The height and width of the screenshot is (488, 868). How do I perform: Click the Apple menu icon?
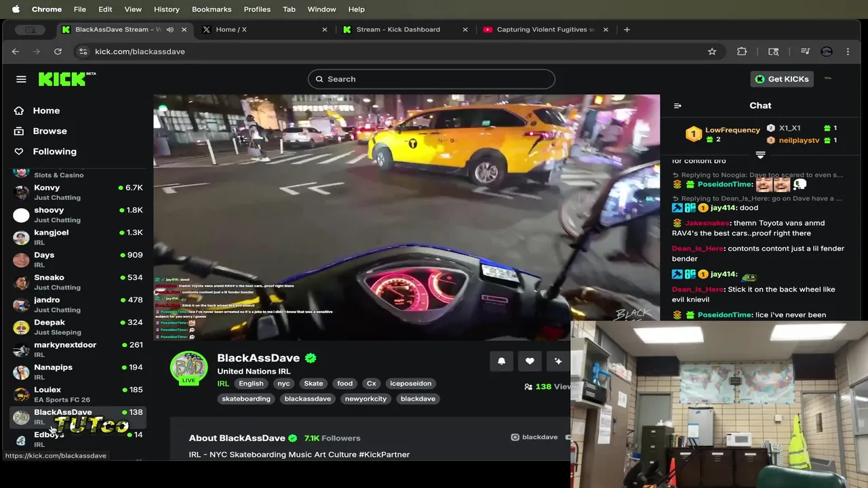pyautogui.click(x=16, y=9)
